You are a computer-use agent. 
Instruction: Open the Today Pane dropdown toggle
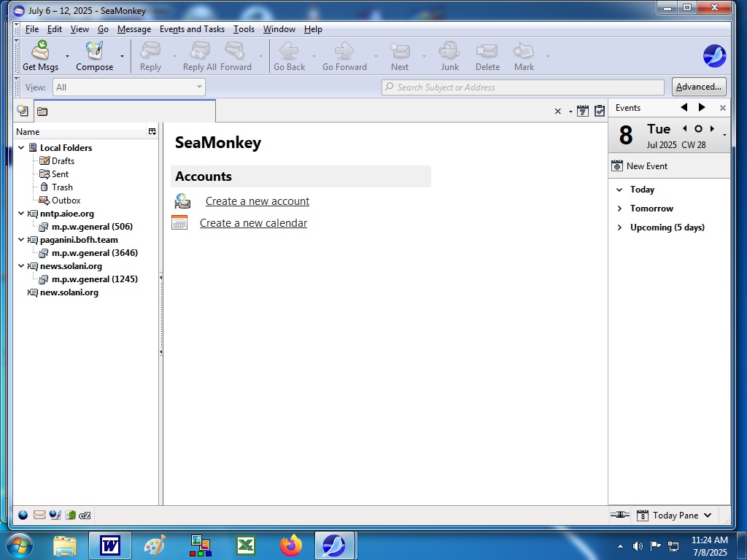click(708, 516)
